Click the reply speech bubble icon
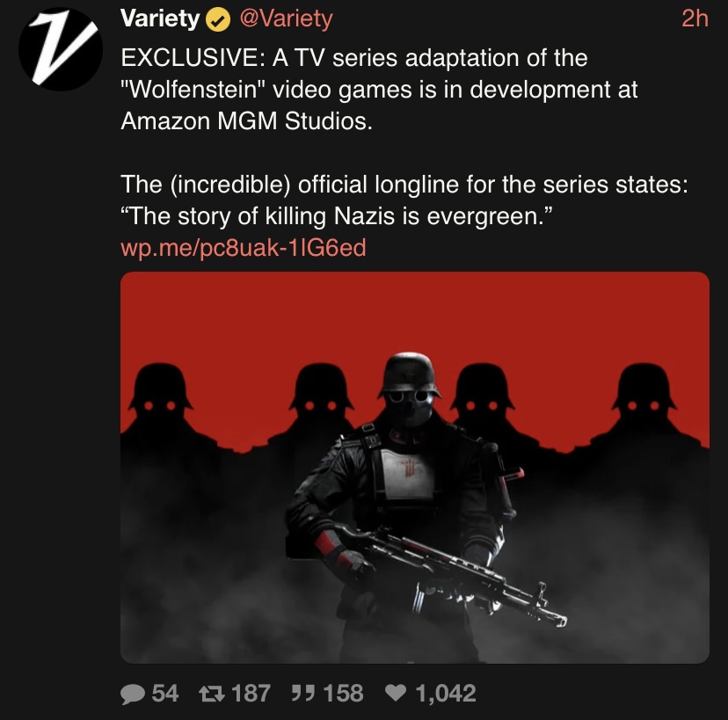Screen dimensions: 728x720 click(x=132, y=694)
